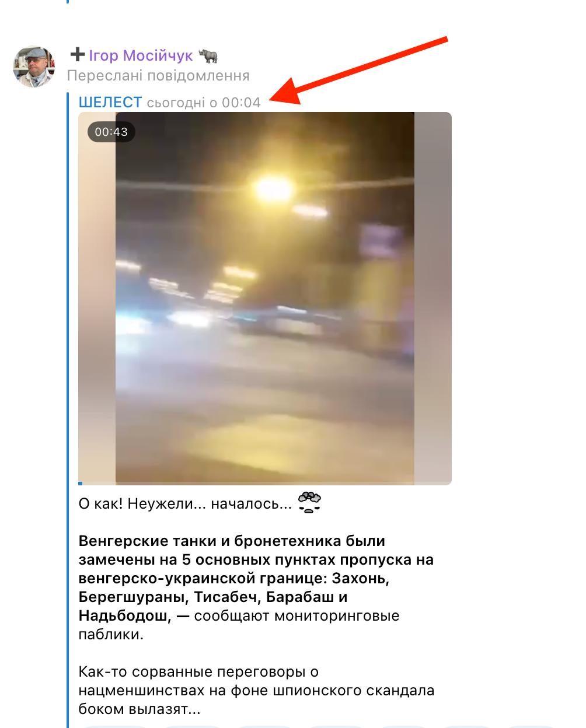The image size is (586, 728).
Task: Open the sender name Ігор Мосійчук
Action: pyautogui.click(x=140, y=55)
